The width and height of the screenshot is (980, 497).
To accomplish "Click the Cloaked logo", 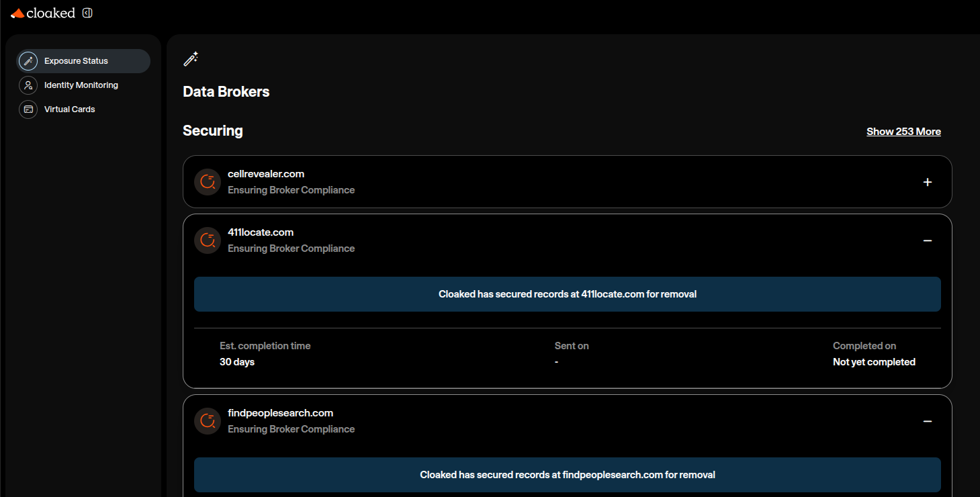I will pos(43,13).
